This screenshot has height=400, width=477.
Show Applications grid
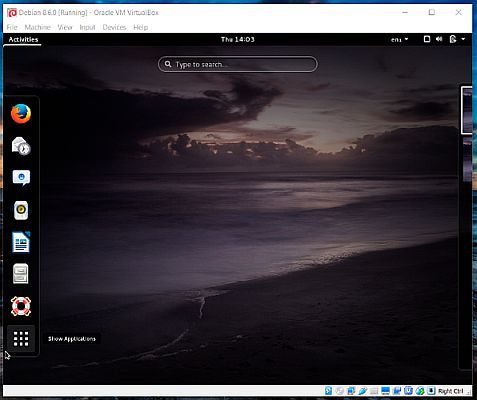(x=21, y=339)
